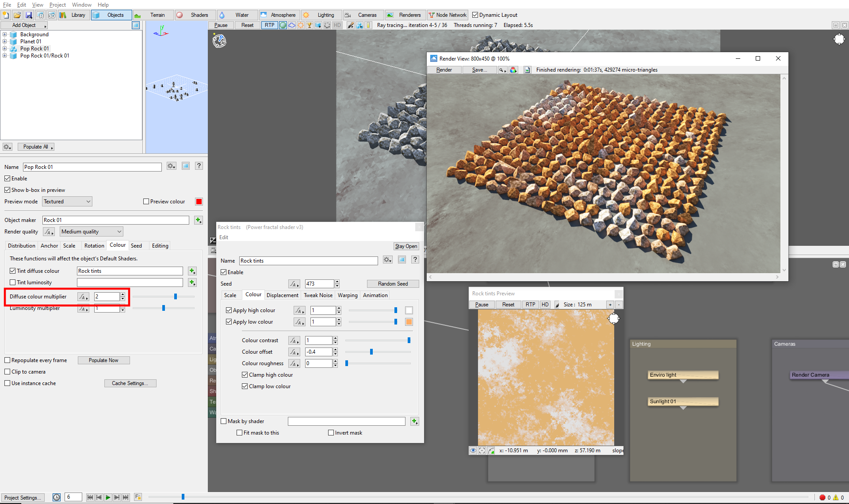849x504 pixels.
Task: Click the Play button in timeline controls
Action: [108, 497]
